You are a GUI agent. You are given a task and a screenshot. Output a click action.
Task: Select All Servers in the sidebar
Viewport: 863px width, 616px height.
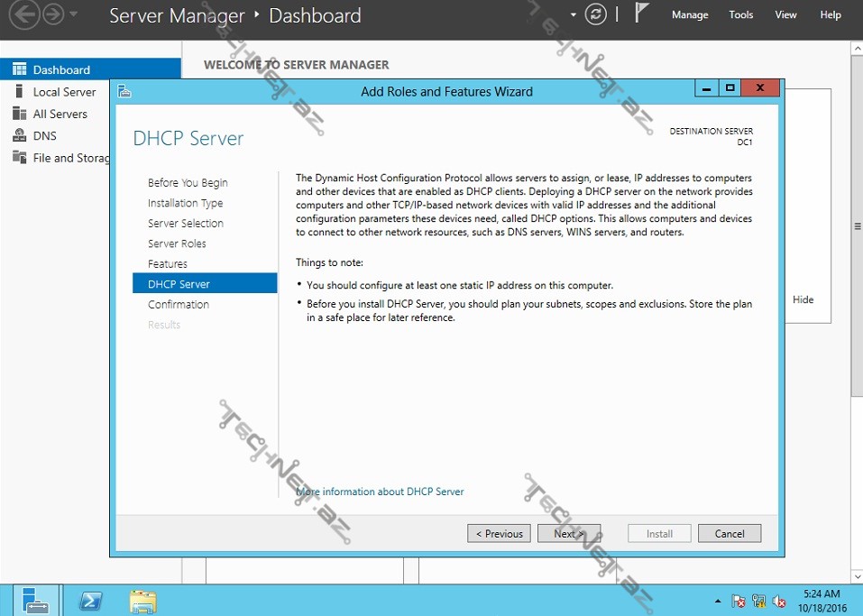pos(60,114)
